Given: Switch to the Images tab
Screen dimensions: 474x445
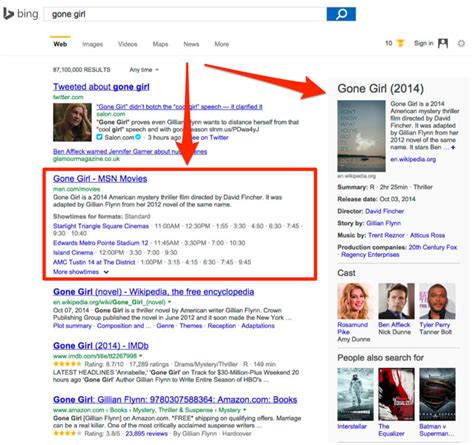Looking at the screenshot, I should 93,44.
